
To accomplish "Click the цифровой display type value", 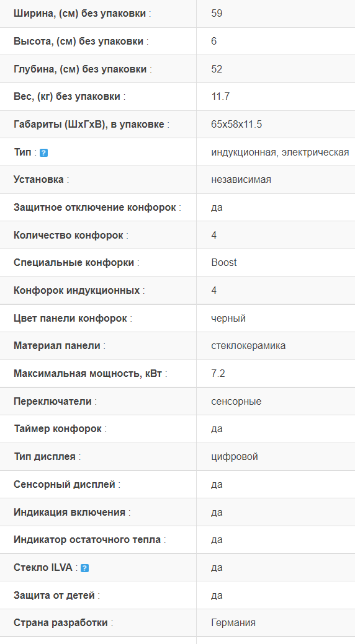I will click(x=235, y=457).
